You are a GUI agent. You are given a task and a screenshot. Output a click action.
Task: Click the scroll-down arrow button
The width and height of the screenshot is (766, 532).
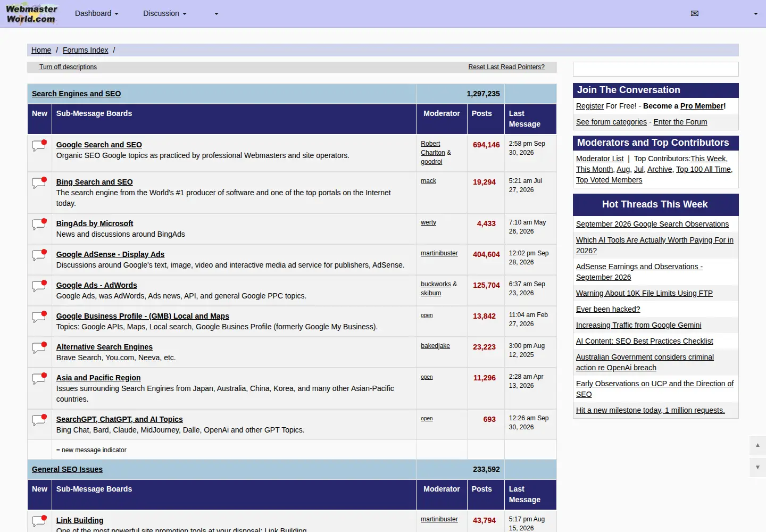tap(757, 467)
